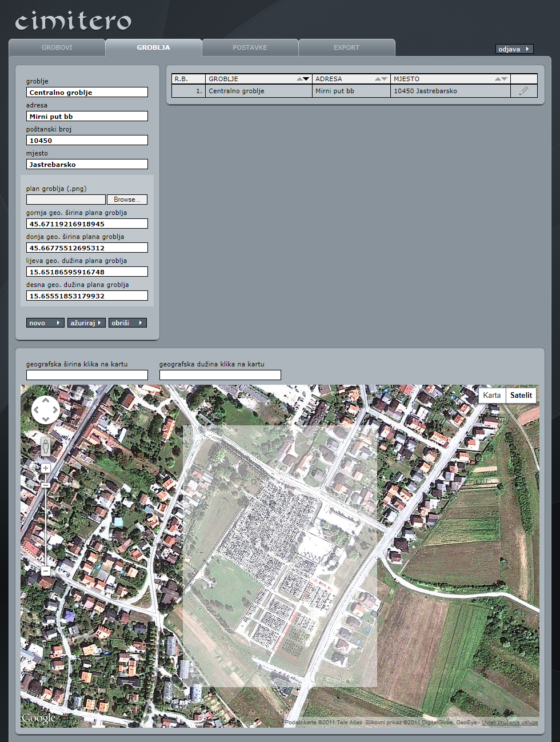Pan the map up using the arrow
Image resolution: width=560 pixels, height=742 pixels.
coord(46,401)
